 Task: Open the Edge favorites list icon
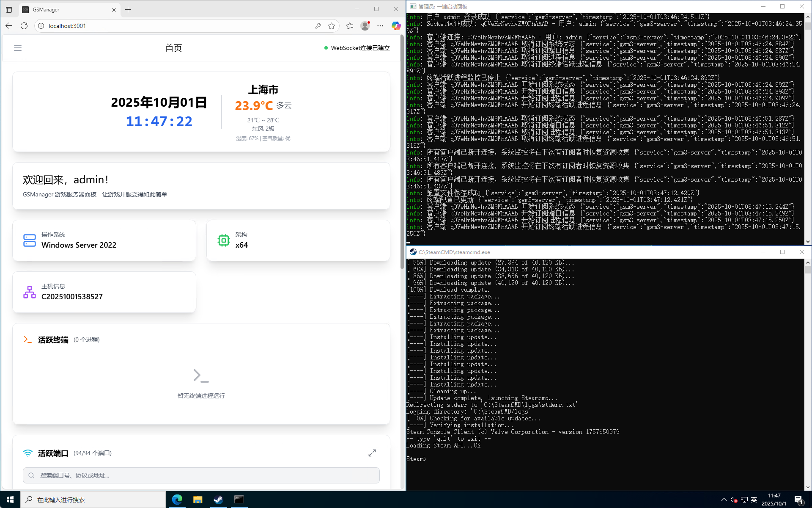tap(349, 26)
